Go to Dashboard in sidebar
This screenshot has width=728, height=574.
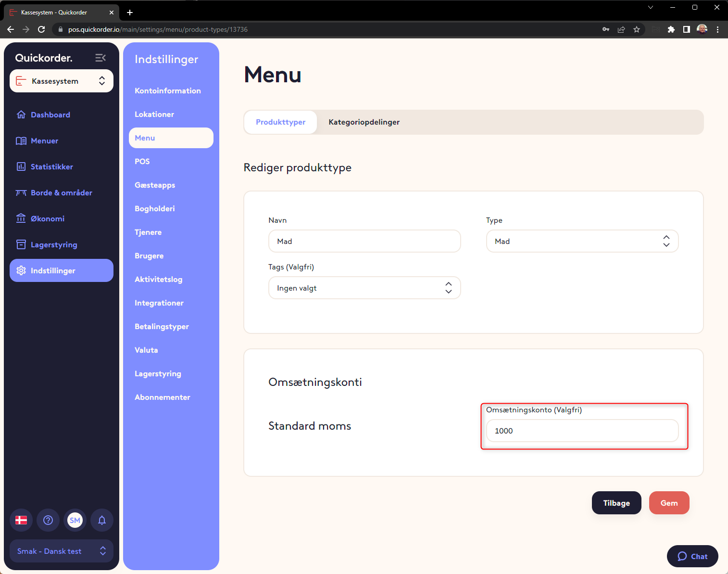62,115
